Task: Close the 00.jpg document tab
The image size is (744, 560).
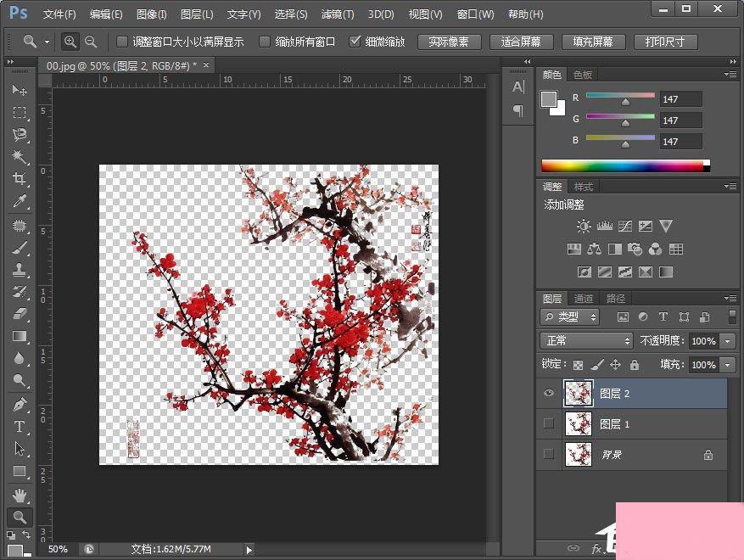Action: (206, 65)
